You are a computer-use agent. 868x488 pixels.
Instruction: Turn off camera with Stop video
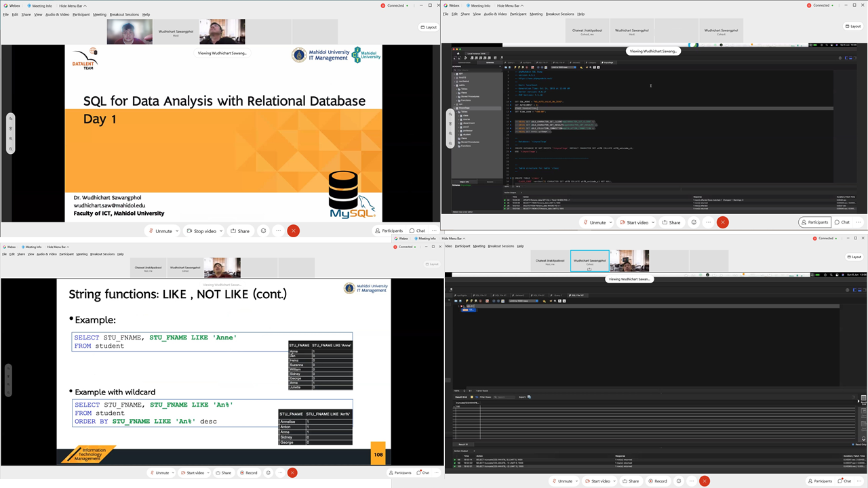click(x=201, y=231)
